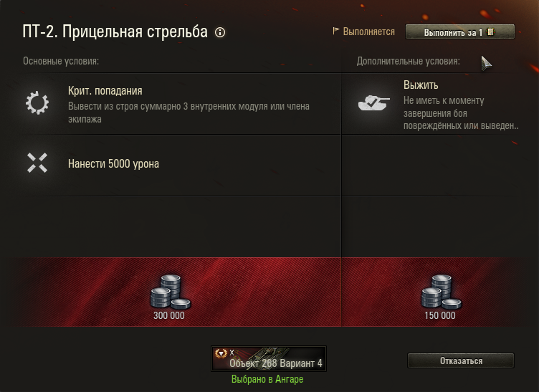The height and width of the screenshot is (392, 539).
Task: Click the Отказаться button
Action: click(461, 360)
